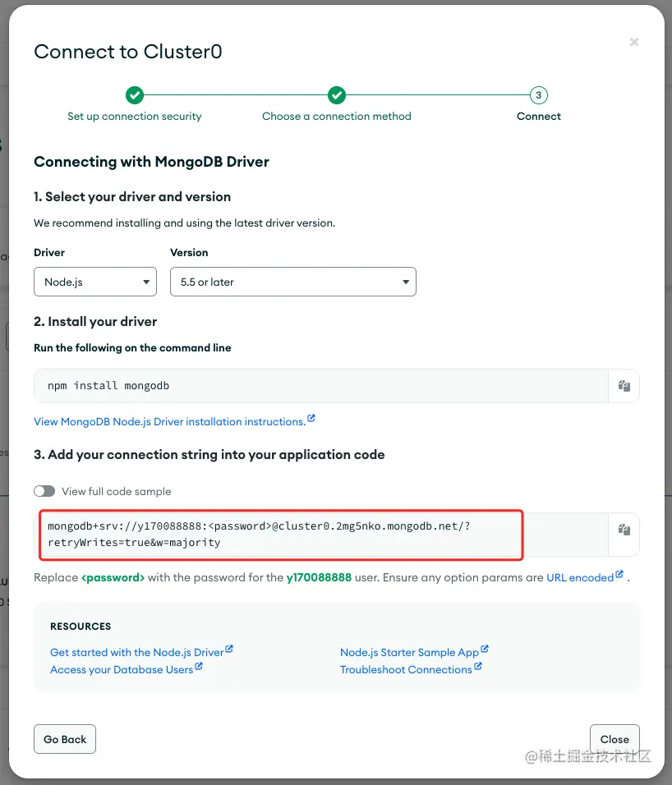Click the Close button
This screenshot has width=672, height=785.
[x=614, y=739]
